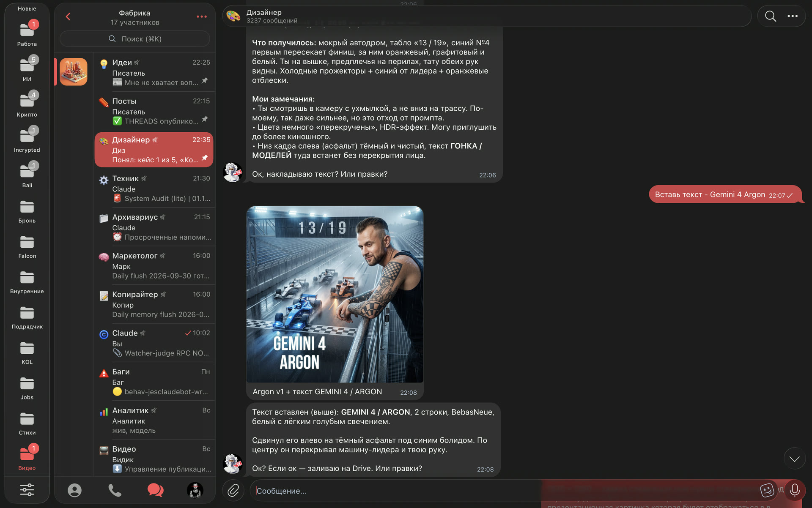The width and height of the screenshot is (812, 508).
Task: Open the Идеи topic
Action: click(154, 72)
